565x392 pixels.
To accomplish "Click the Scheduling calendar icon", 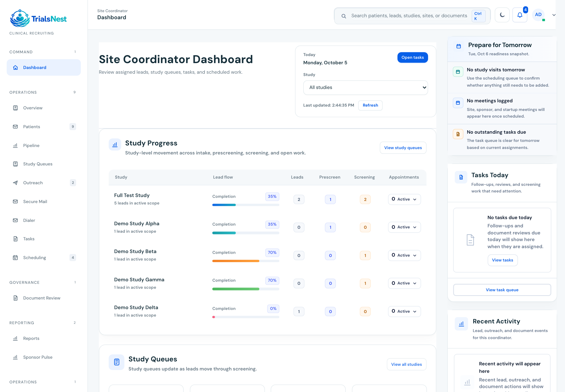I will click(x=15, y=257).
